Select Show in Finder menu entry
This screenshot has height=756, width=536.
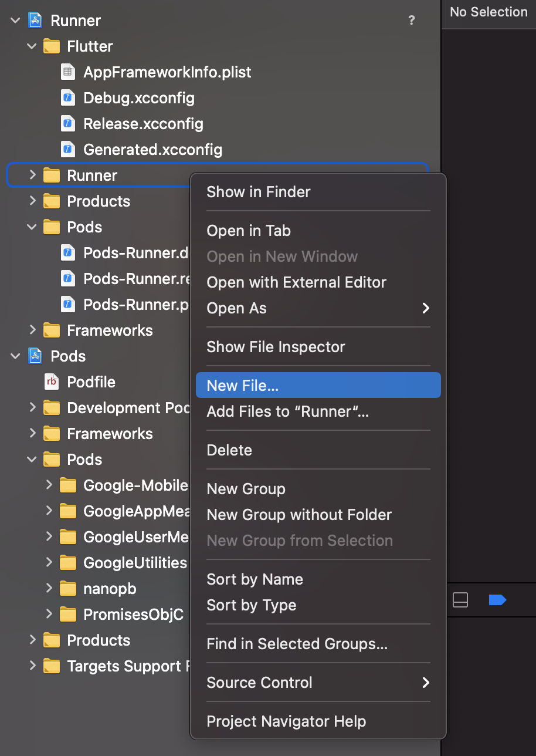coord(259,192)
